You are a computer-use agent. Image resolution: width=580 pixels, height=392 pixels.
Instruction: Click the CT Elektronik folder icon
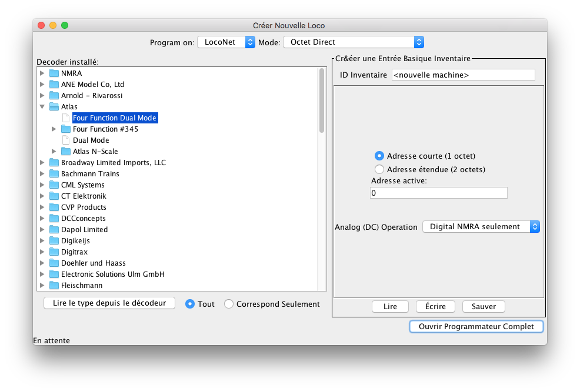[54, 196]
